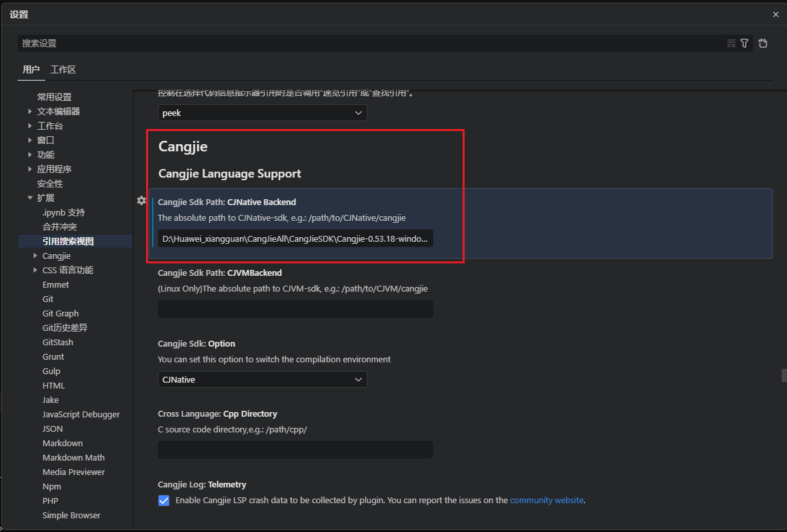Select the 用户 tab

31,69
